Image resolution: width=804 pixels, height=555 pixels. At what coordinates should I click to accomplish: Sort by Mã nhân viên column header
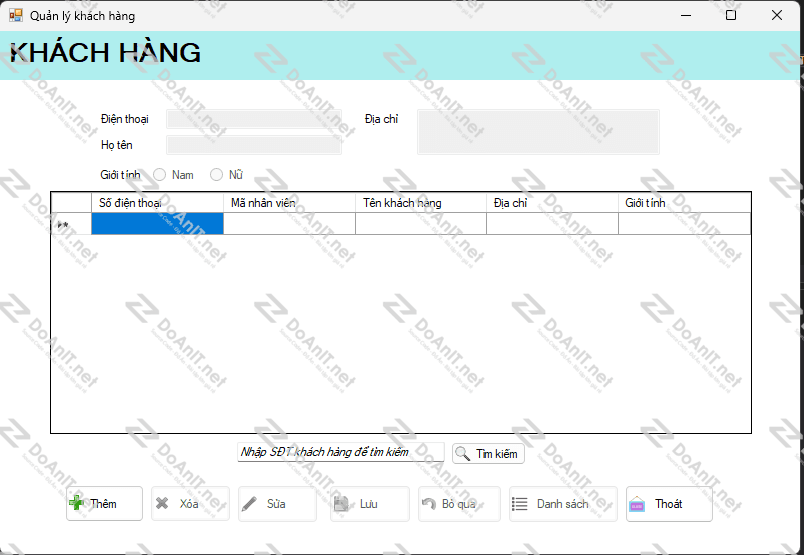pos(289,203)
